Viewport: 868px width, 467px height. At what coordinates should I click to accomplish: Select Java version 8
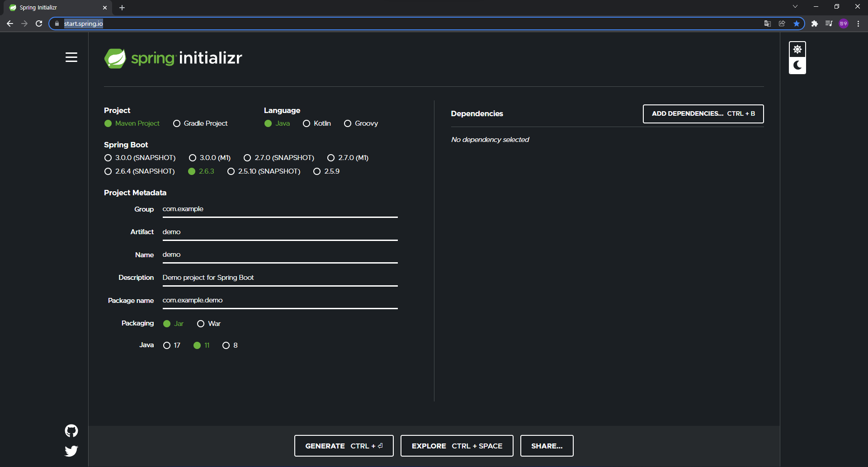tap(230, 345)
